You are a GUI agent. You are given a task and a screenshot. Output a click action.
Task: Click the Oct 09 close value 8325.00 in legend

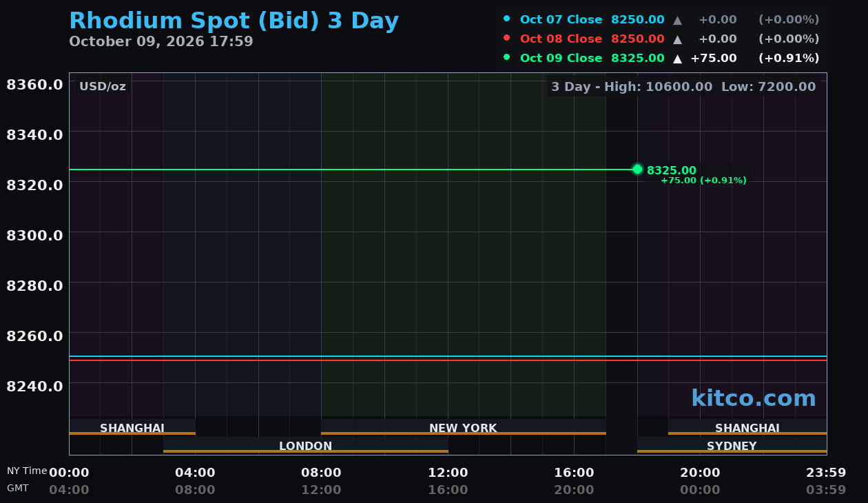pos(638,58)
